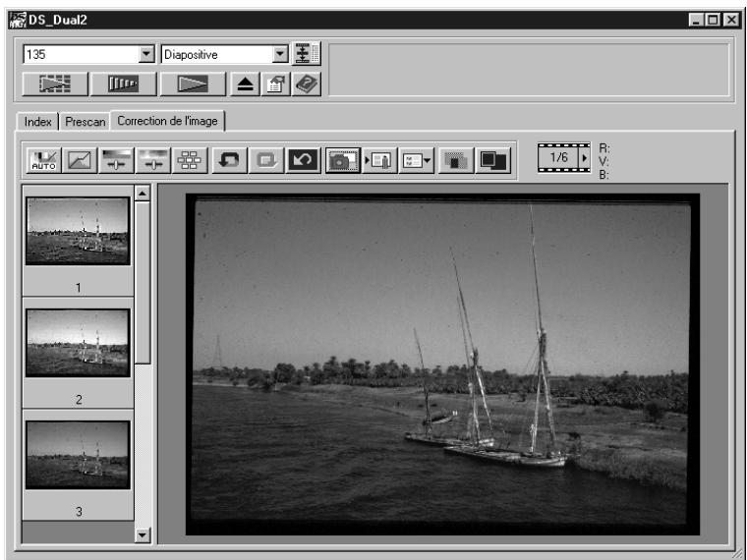747x560 pixels.
Task: Start the index scan with the grid-arrow button
Action: click(x=55, y=84)
